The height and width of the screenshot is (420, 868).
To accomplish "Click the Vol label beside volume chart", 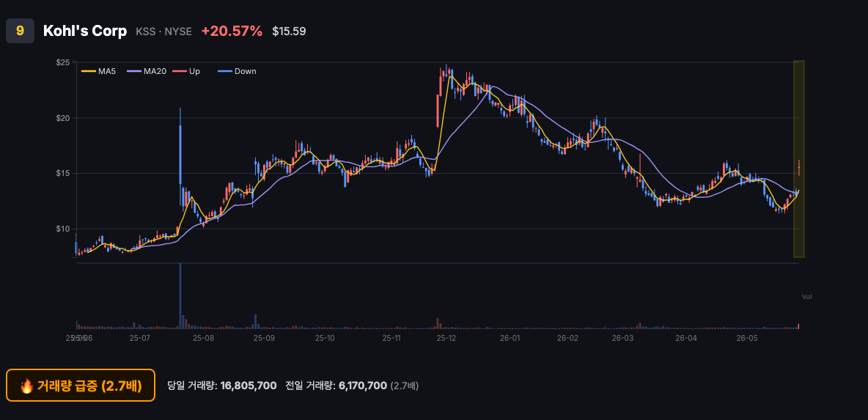I will click(807, 297).
